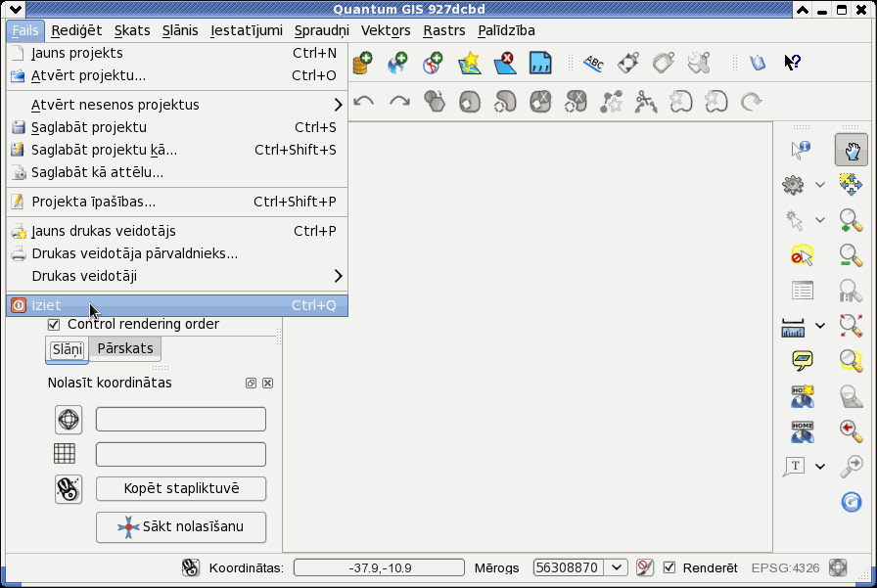Viewport: 877px width, 588px height.
Task: Open Projekta īpašības... menu entry
Action: pos(177,202)
